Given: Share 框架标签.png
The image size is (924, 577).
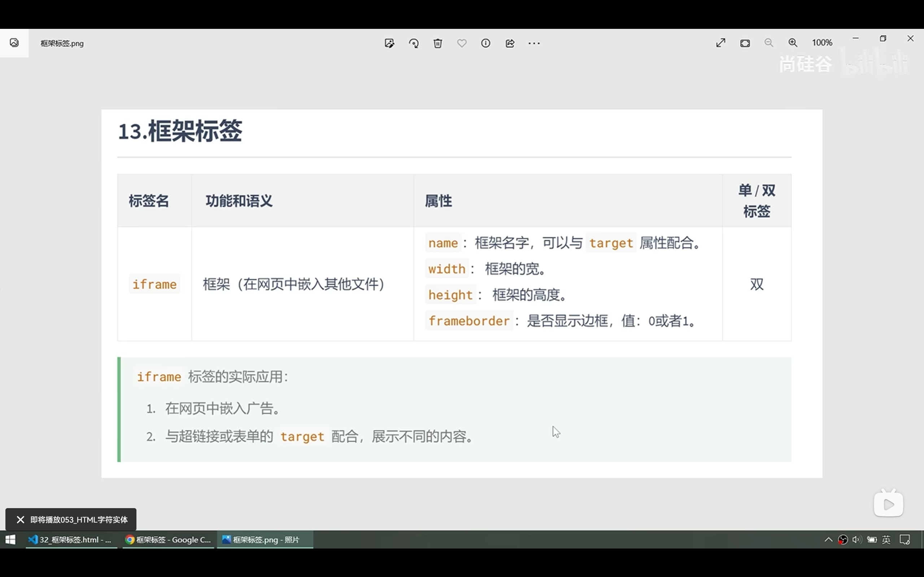Looking at the screenshot, I should 510,43.
